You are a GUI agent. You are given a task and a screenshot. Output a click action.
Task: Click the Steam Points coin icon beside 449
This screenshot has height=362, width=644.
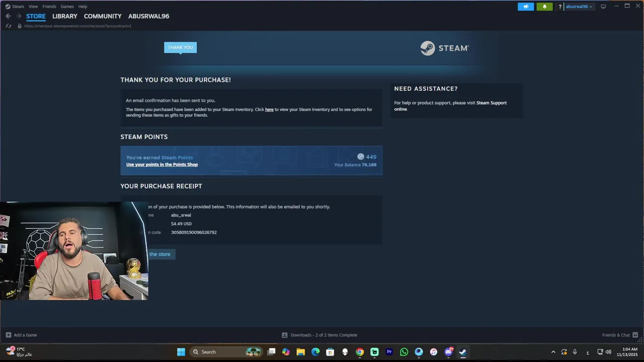[360, 157]
